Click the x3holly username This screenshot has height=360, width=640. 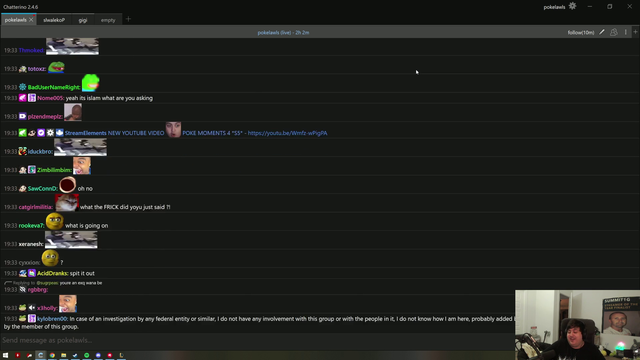coord(47,308)
